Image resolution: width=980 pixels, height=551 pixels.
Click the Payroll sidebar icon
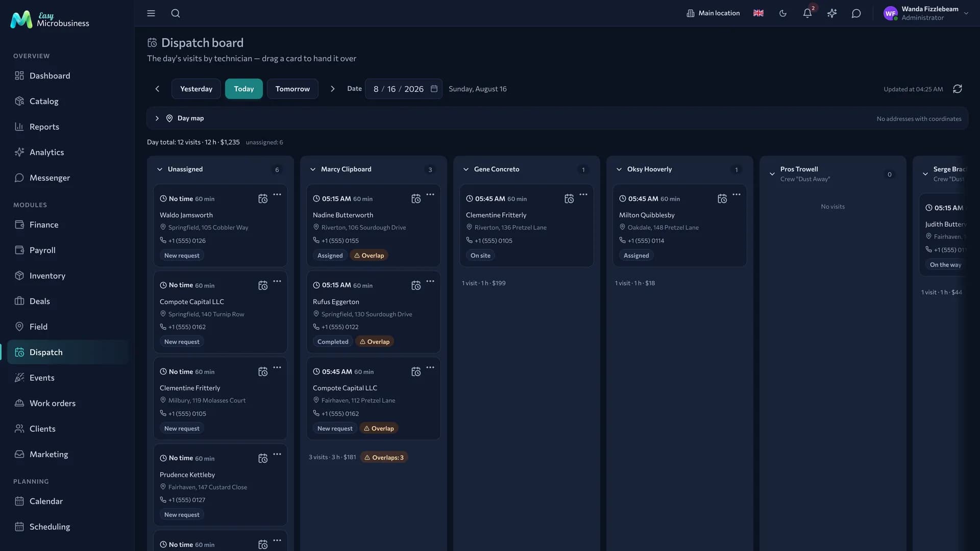19,250
